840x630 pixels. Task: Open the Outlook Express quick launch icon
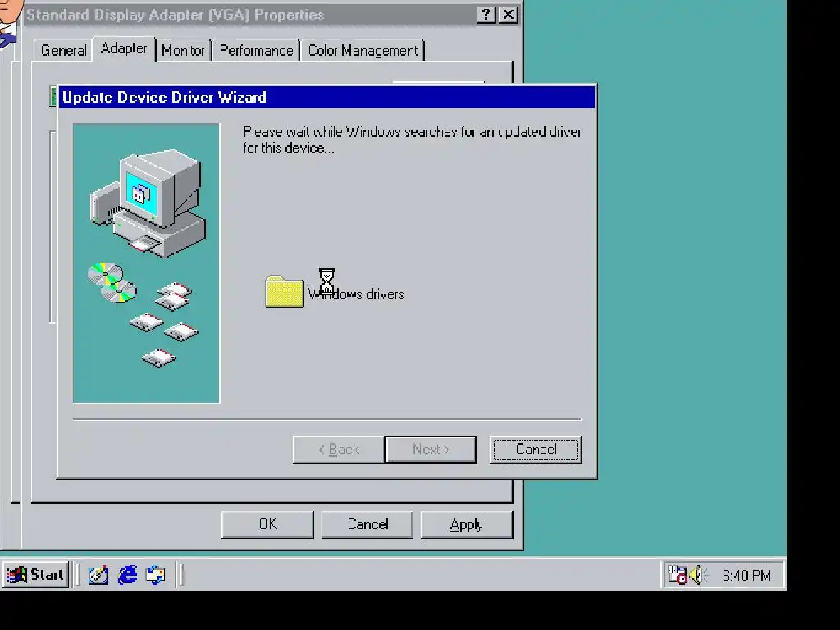156,575
